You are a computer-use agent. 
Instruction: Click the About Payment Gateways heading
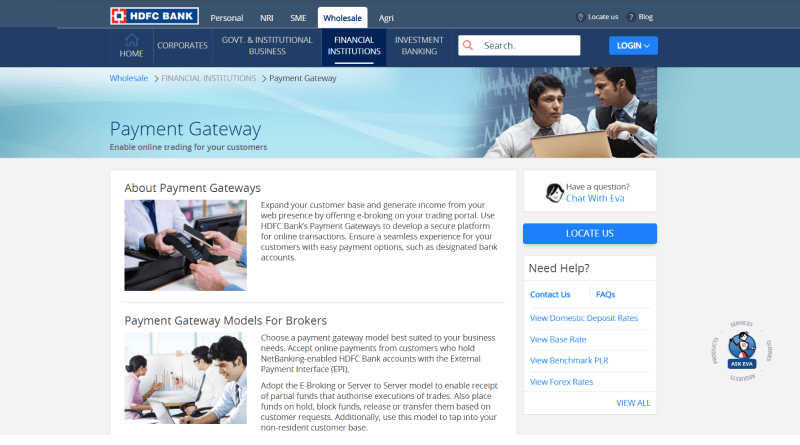(192, 188)
